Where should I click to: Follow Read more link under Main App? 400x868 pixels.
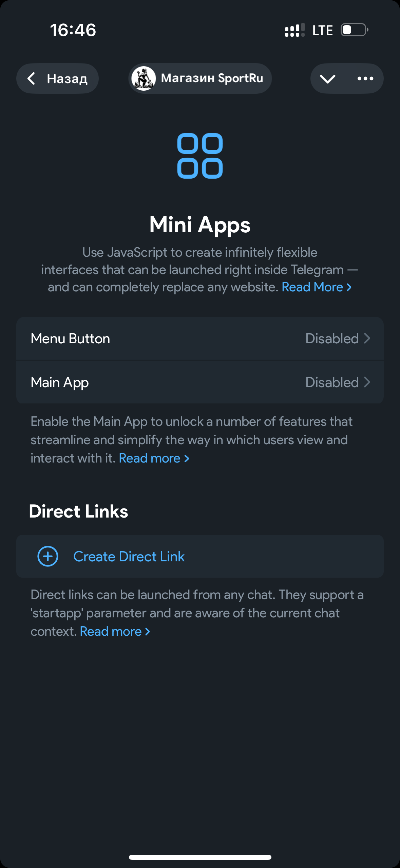click(154, 458)
